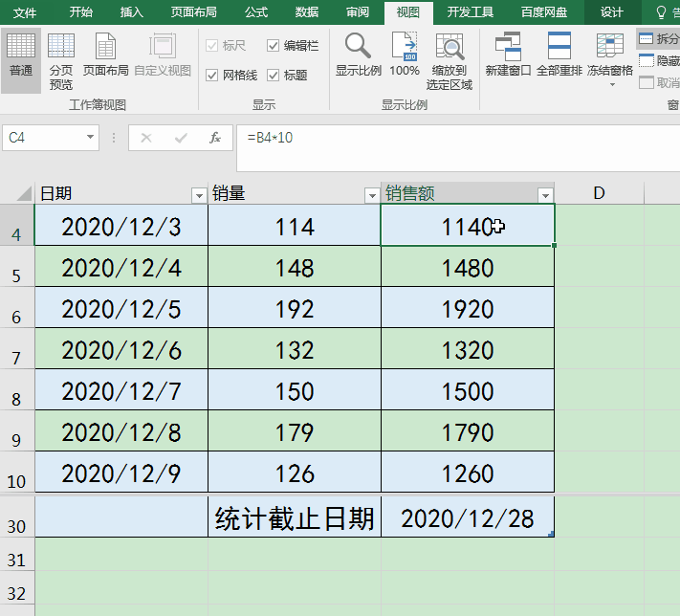
Task: Select row 30 header
Action: pyautogui.click(x=16, y=517)
